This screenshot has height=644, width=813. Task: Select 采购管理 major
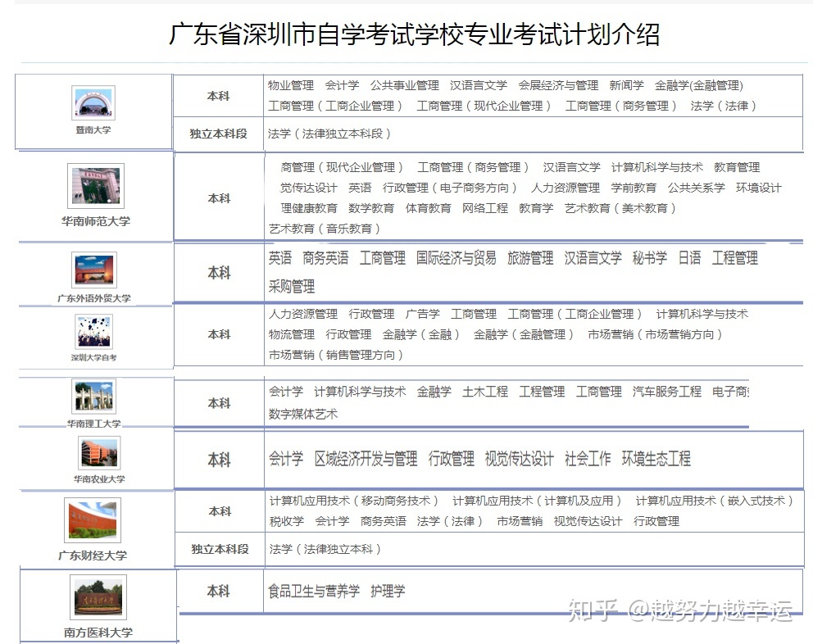(292, 287)
